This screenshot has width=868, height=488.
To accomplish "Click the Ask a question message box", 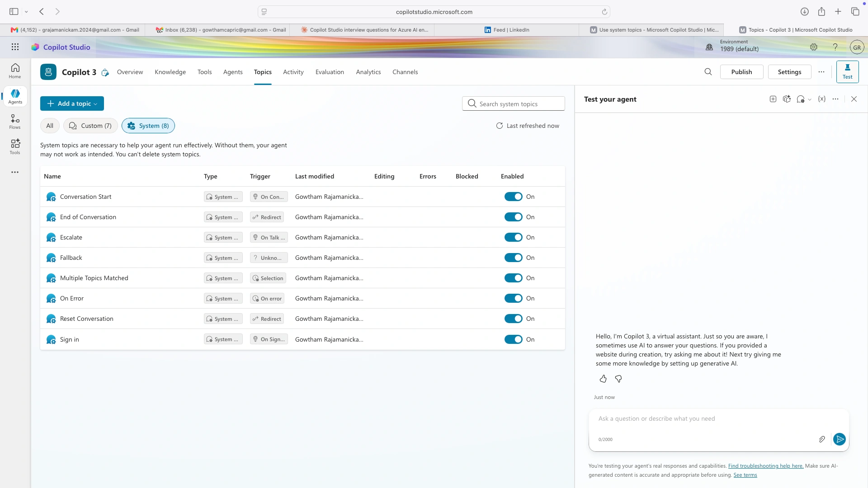I will (719, 419).
